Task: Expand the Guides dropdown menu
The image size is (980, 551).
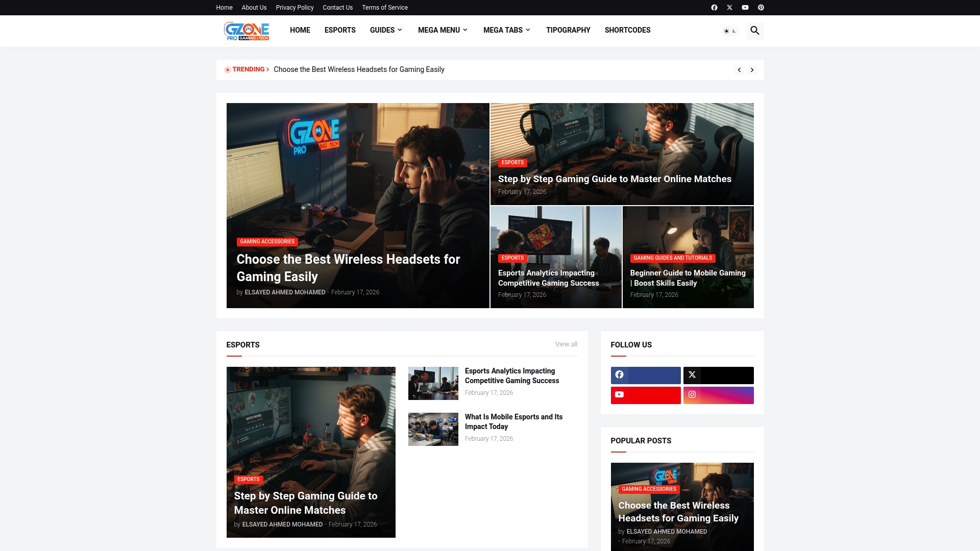Action: click(x=386, y=30)
